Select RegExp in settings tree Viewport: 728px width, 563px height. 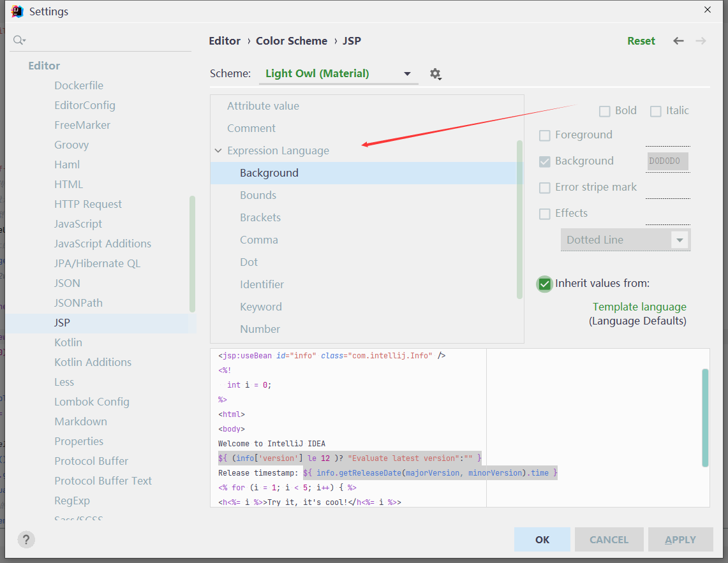pos(72,501)
